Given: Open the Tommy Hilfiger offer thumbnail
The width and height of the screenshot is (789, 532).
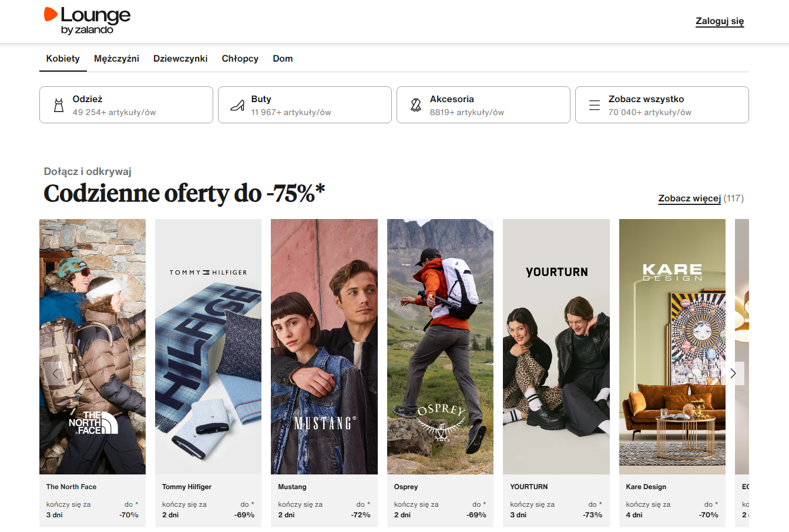Looking at the screenshot, I should point(208,346).
